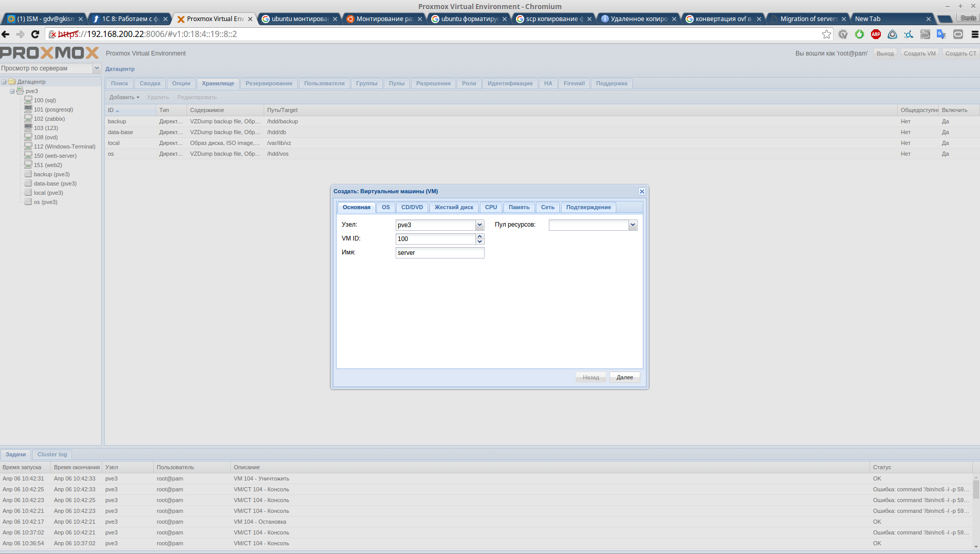Viewport: 980px width, 554px height.
Task: Click VM 104 - Уничтожить task row
Action: [486, 478]
